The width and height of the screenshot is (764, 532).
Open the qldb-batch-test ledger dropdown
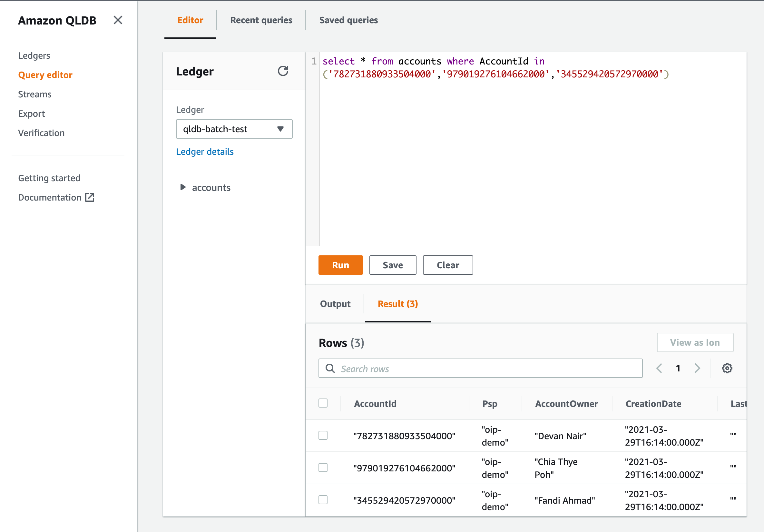point(234,129)
